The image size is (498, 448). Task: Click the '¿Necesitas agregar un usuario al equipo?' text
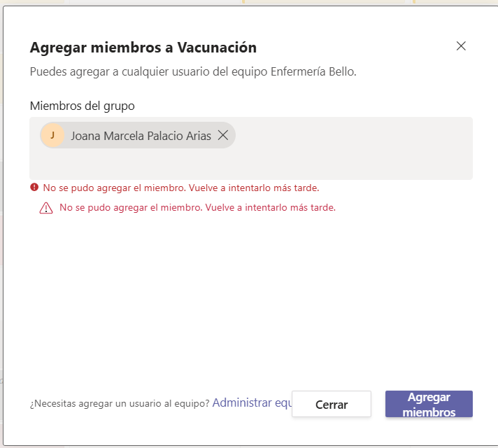120,403
